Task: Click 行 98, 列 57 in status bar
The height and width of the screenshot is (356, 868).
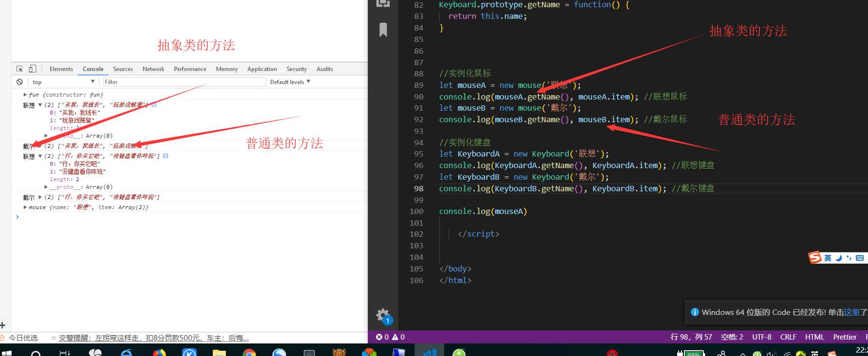Action: [x=691, y=337]
